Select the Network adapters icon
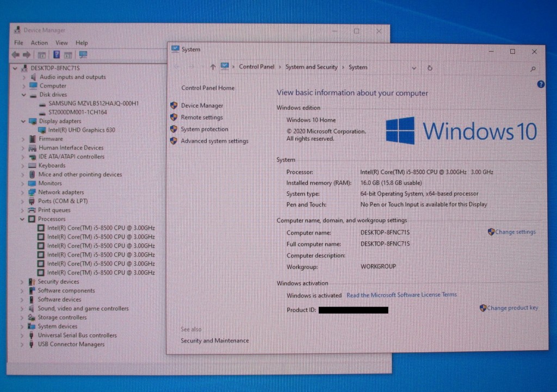This screenshot has width=557, height=392. 32,192
